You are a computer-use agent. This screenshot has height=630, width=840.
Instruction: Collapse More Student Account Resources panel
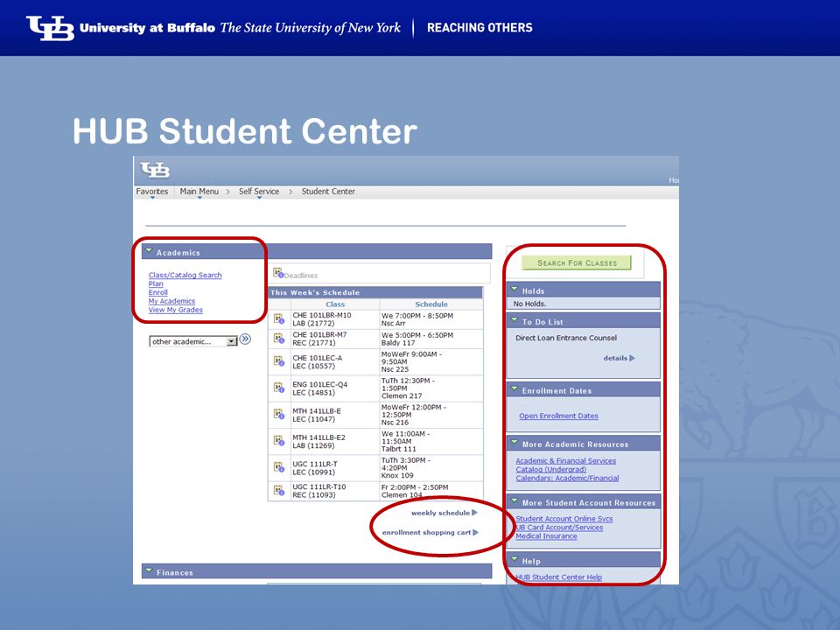click(x=514, y=500)
